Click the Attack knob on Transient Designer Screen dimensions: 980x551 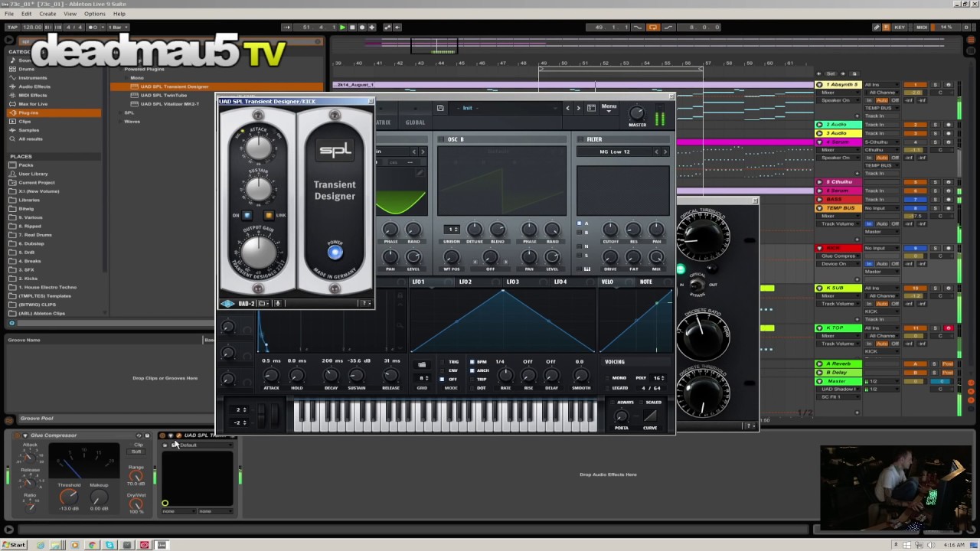pyautogui.click(x=259, y=148)
